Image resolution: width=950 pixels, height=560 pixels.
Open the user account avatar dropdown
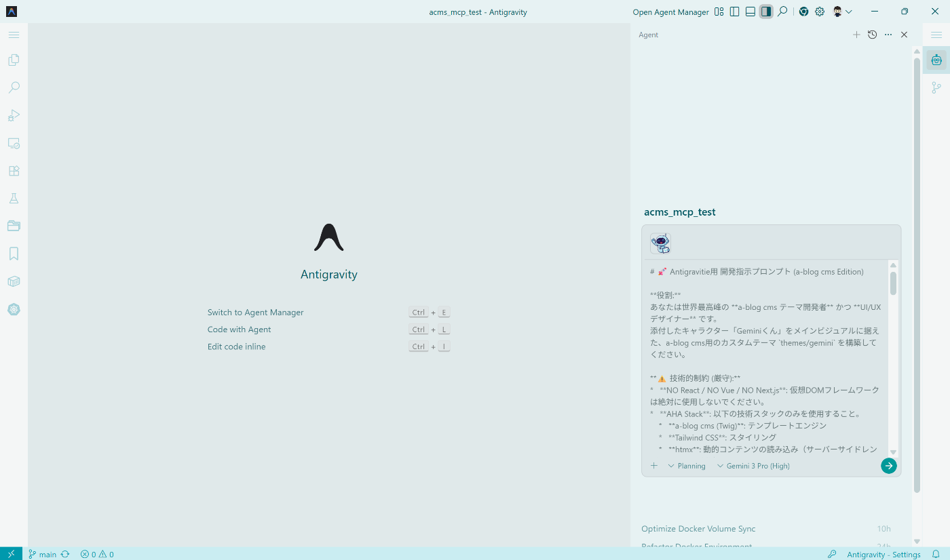point(842,12)
